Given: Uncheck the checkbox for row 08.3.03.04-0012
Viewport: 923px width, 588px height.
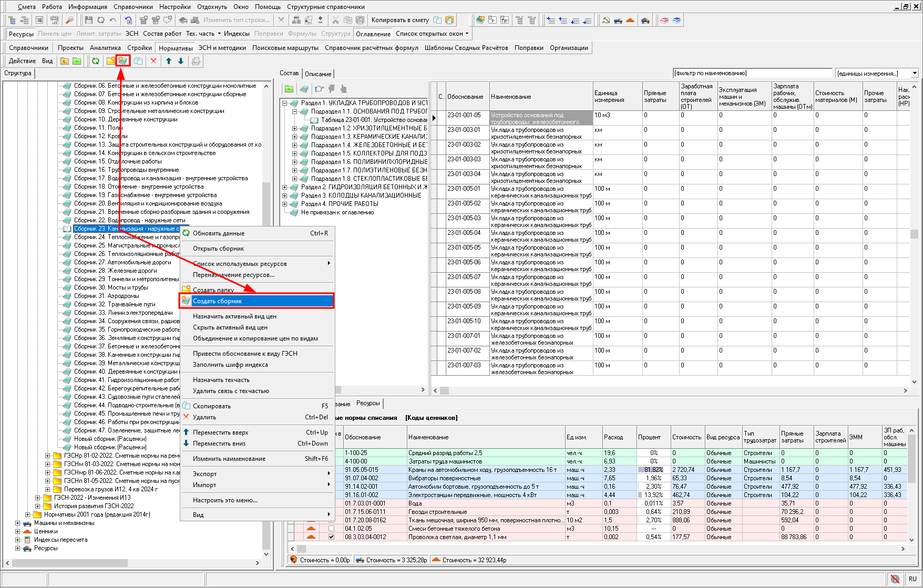Looking at the screenshot, I should click(x=331, y=537).
